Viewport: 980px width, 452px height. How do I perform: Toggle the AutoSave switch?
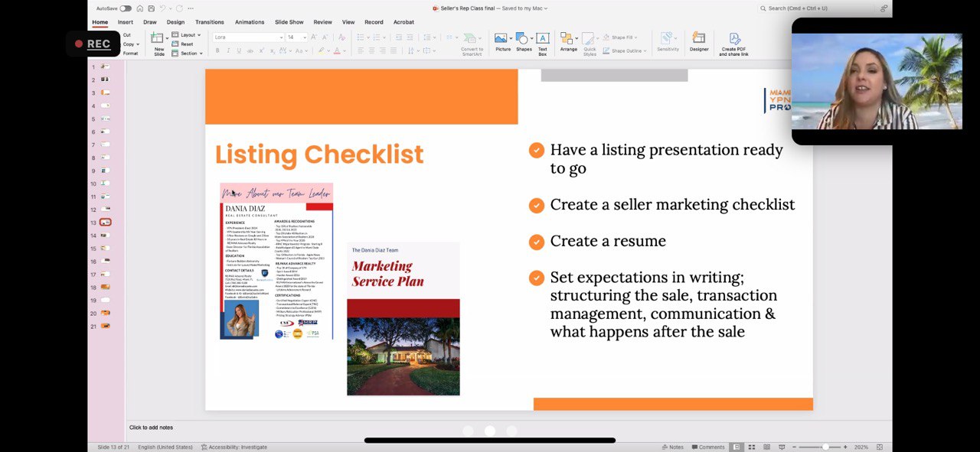[126, 8]
